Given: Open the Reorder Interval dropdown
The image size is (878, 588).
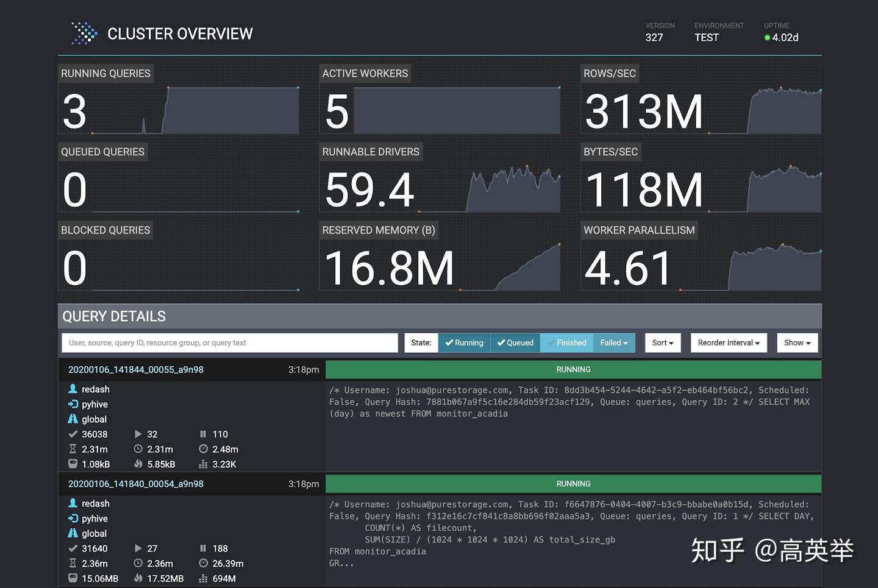Looking at the screenshot, I should pos(728,342).
